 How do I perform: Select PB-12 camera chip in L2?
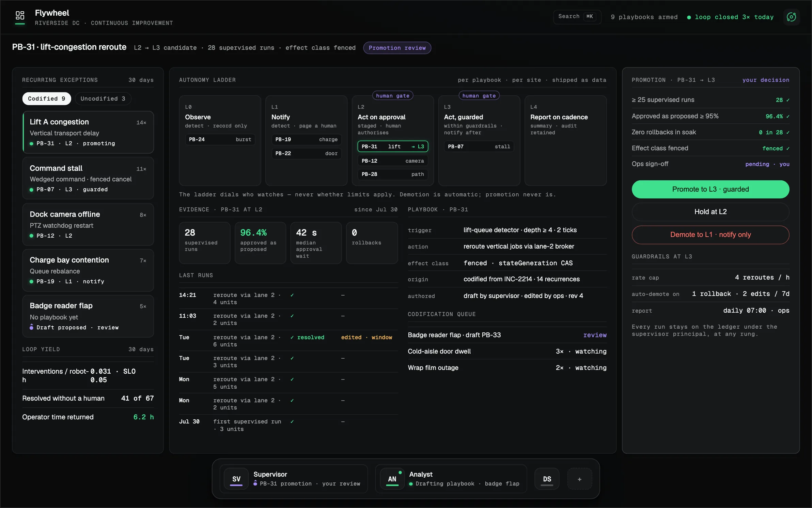tap(393, 161)
